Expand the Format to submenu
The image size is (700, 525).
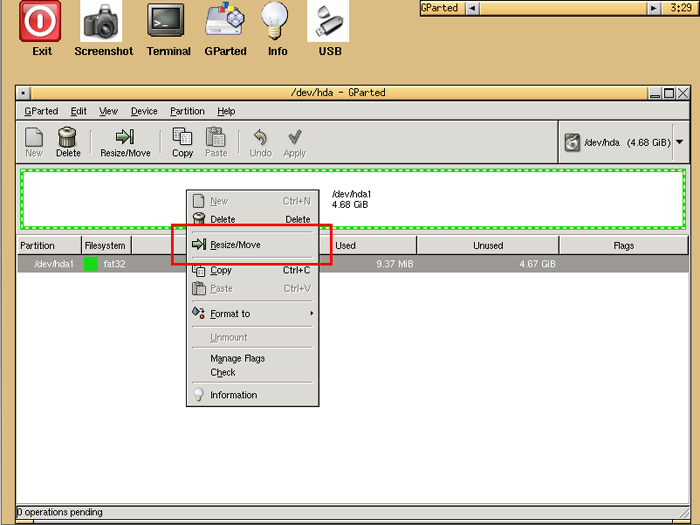point(252,314)
